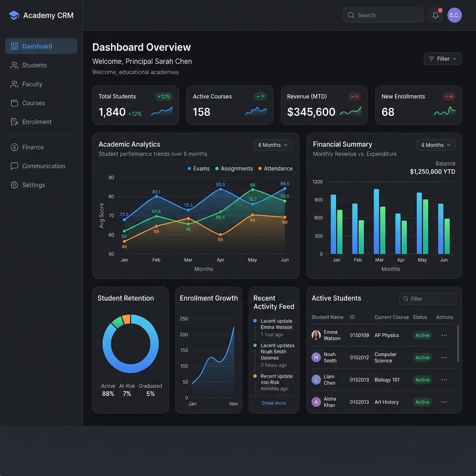Click the Student Retention donut chart

(x=131, y=344)
